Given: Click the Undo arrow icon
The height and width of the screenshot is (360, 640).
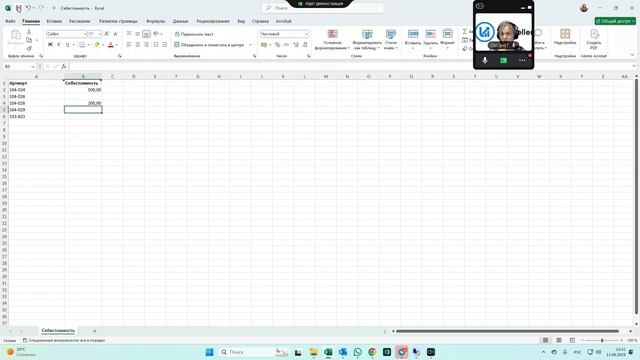Looking at the screenshot, I should 28,8.
